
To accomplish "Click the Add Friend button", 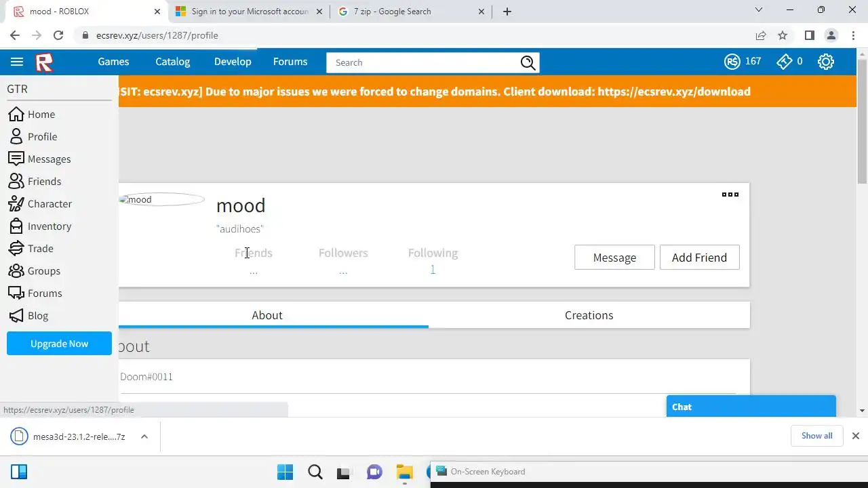I will pos(699,258).
